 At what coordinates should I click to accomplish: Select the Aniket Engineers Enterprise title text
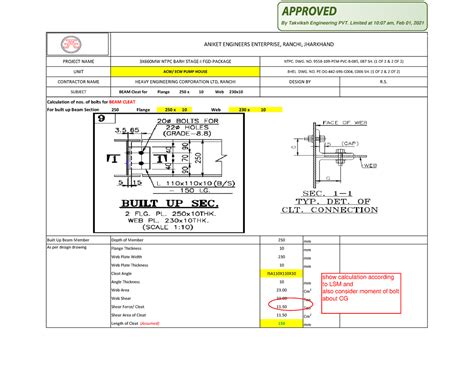tap(269, 44)
